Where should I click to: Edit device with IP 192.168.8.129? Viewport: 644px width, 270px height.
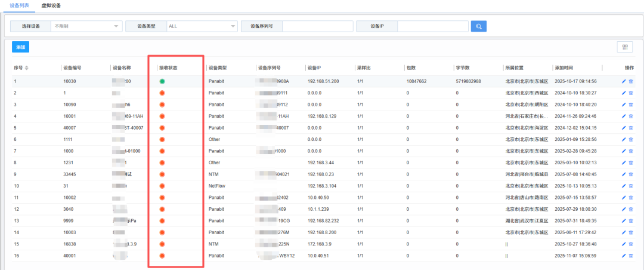(x=624, y=116)
